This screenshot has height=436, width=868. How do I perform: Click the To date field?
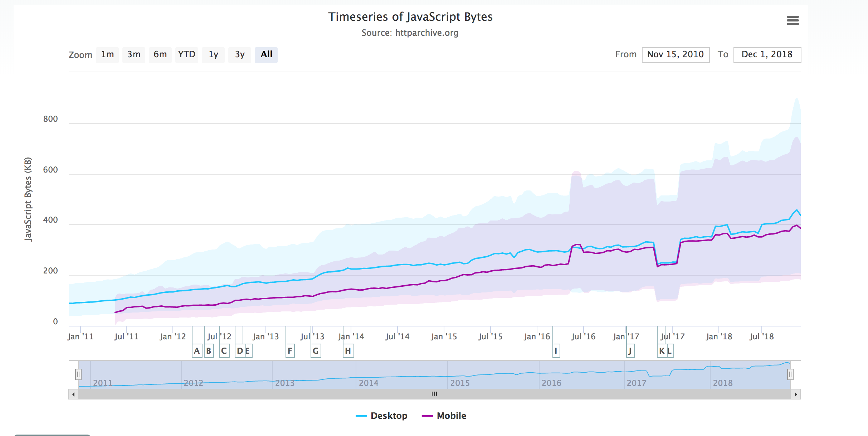tap(767, 55)
